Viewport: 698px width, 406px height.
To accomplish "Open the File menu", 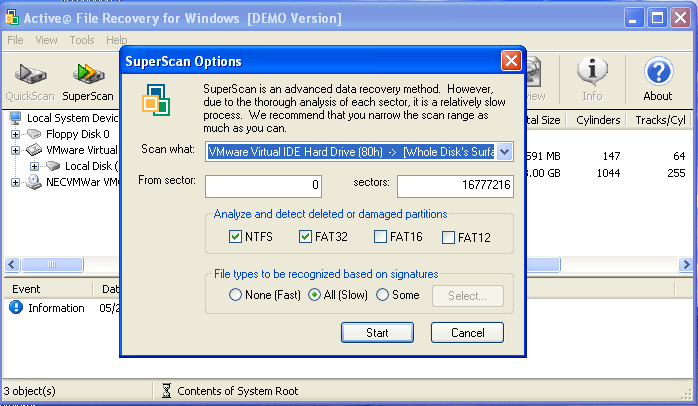I will pyautogui.click(x=15, y=40).
